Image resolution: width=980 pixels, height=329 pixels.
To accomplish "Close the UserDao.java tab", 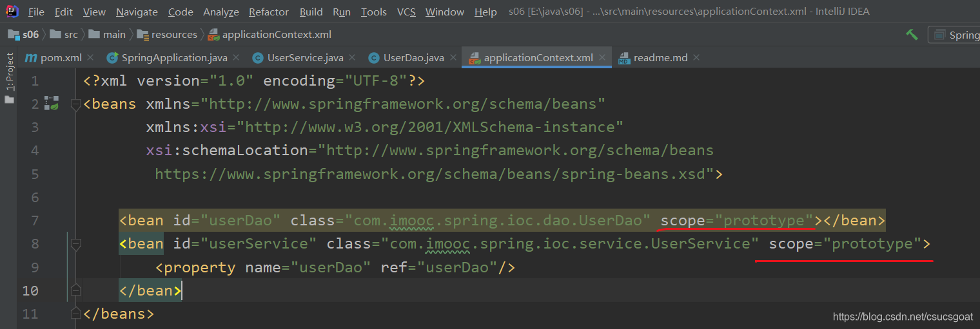I will click(453, 57).
